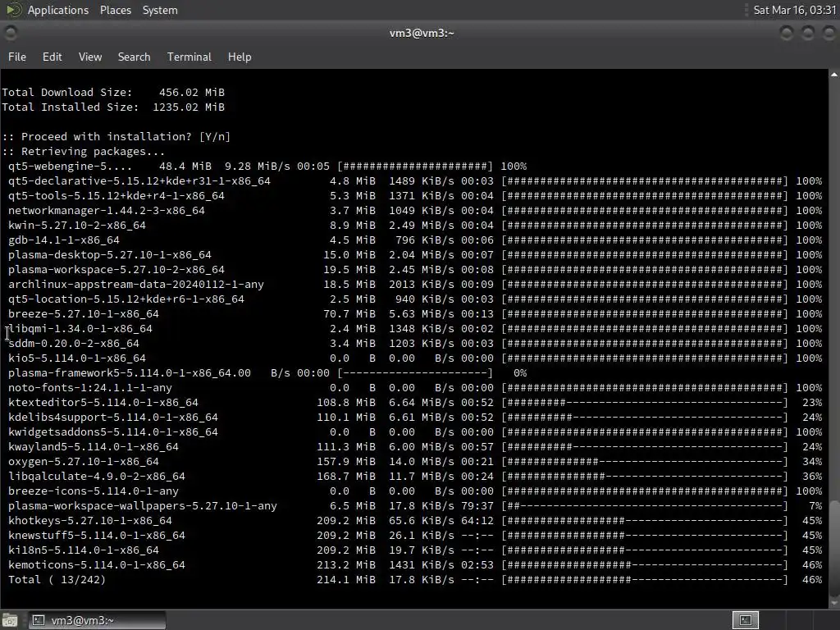
Task: Click ki18n5-5.114.0-1-x86_64 text
Action: pyautogui.click(x=84, y=550)
